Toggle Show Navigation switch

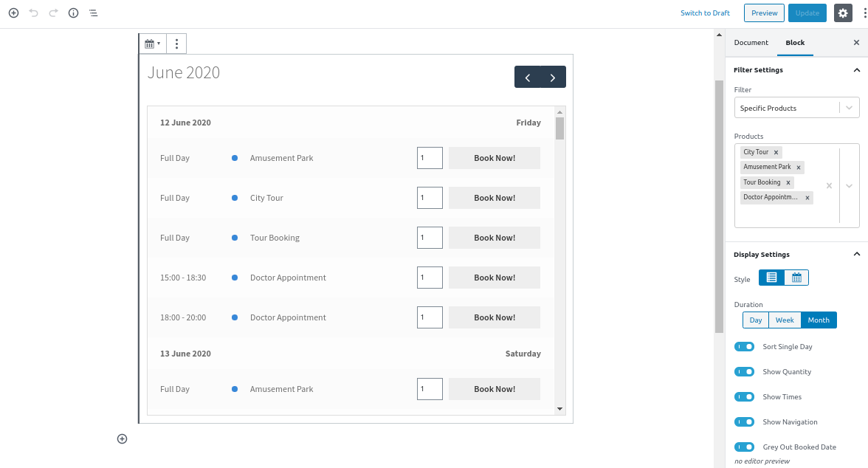744,422
